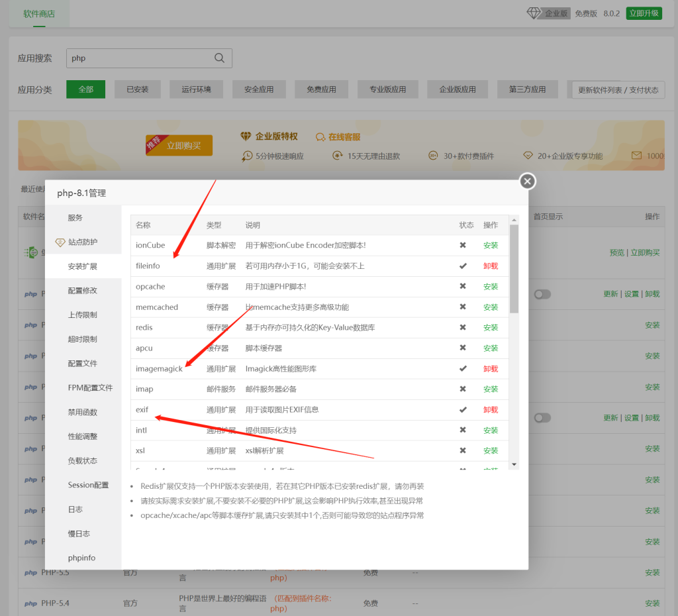Select the 已安装 category filter

pyautogui.click(x=137, y=89)
